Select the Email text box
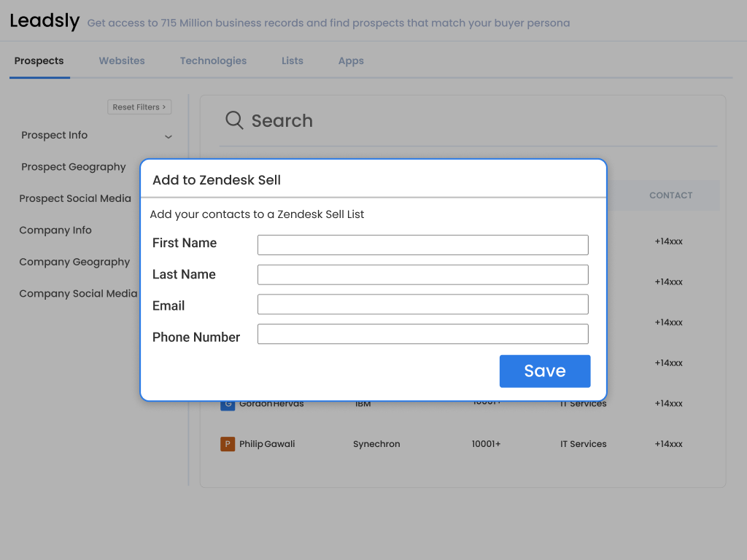The height and width of the screenshot is (560, 747). point(422,304)
